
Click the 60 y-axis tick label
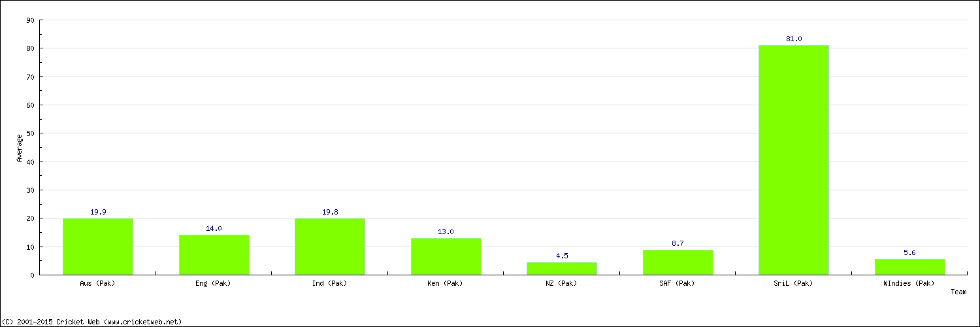[30, 105]
